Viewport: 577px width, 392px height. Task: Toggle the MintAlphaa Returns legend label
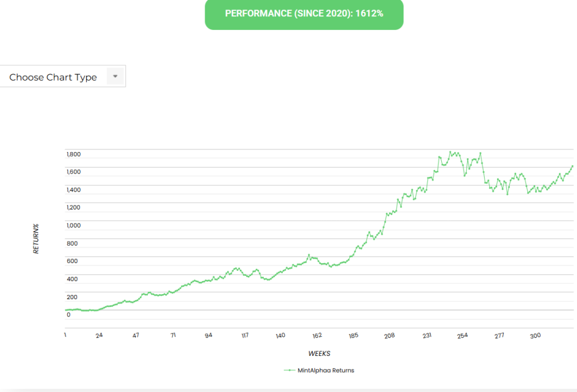click(327, 370)
